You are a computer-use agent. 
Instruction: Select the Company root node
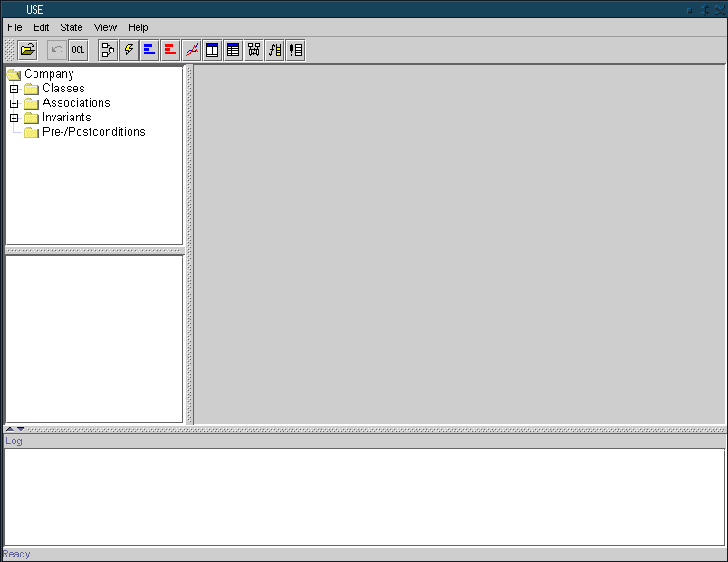pyautogui.click(x=49, y=74)
